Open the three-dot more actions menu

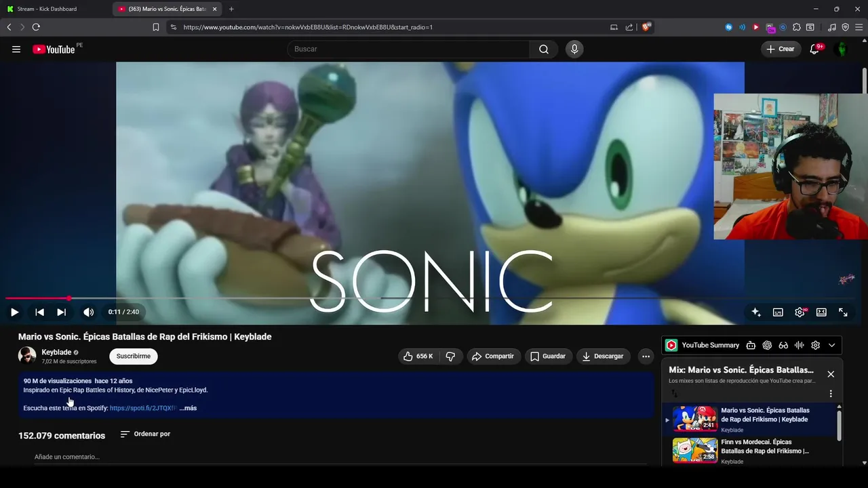[646, 356]
